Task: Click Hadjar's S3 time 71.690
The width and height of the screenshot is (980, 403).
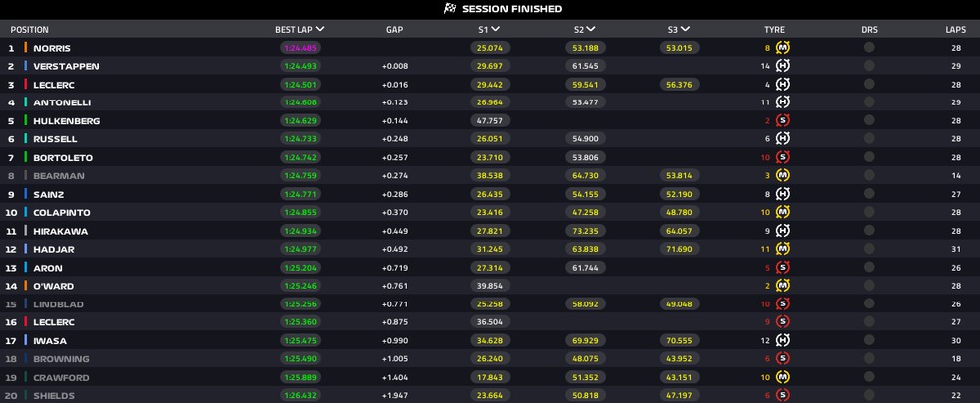Action: 680,249
